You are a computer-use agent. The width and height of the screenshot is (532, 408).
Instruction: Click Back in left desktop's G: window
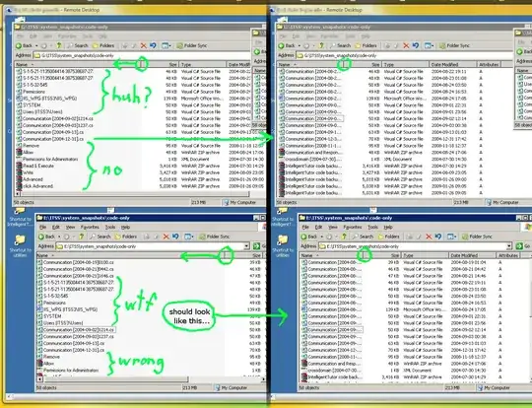[x=24, y=45]
